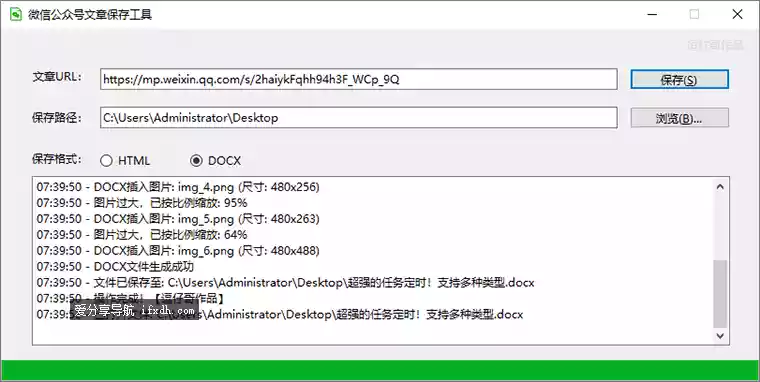Image resolution: width=760 pixels, height=382 pixels.
Task: Close the window
Action: tap(737, 15)
